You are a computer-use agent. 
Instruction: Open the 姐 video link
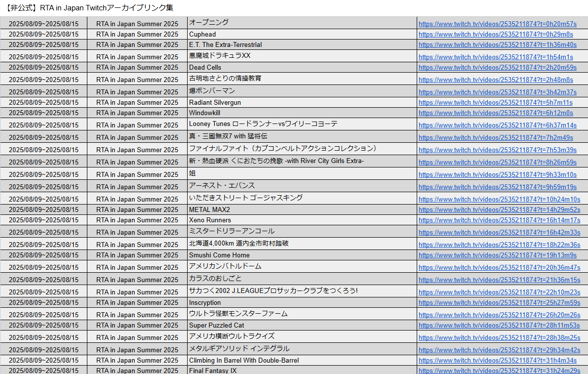pos(497,175)
